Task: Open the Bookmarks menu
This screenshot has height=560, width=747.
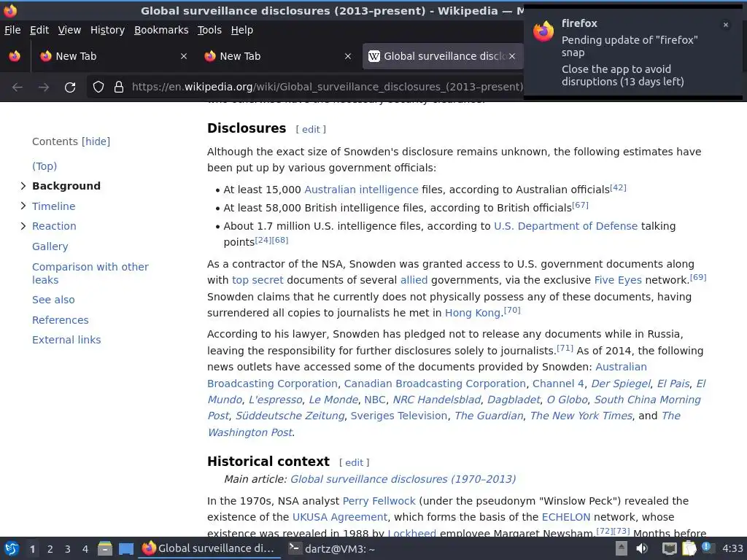Action: [x=161, y=30]
